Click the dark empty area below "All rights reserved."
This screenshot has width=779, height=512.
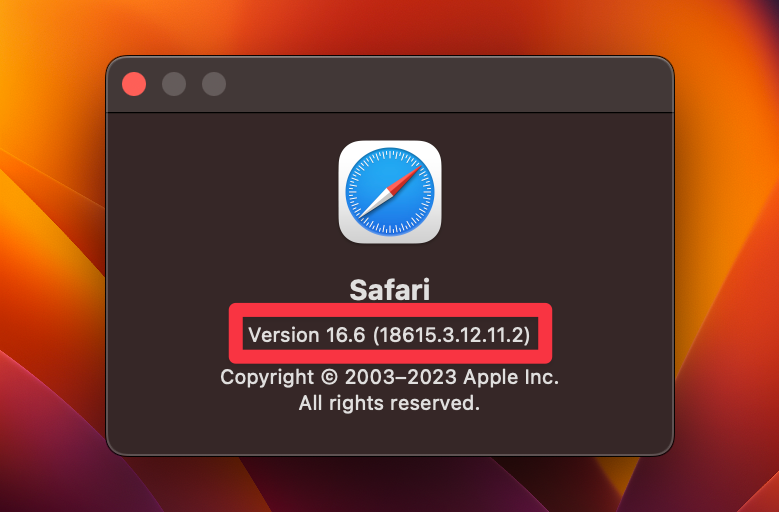click(390, 432)
